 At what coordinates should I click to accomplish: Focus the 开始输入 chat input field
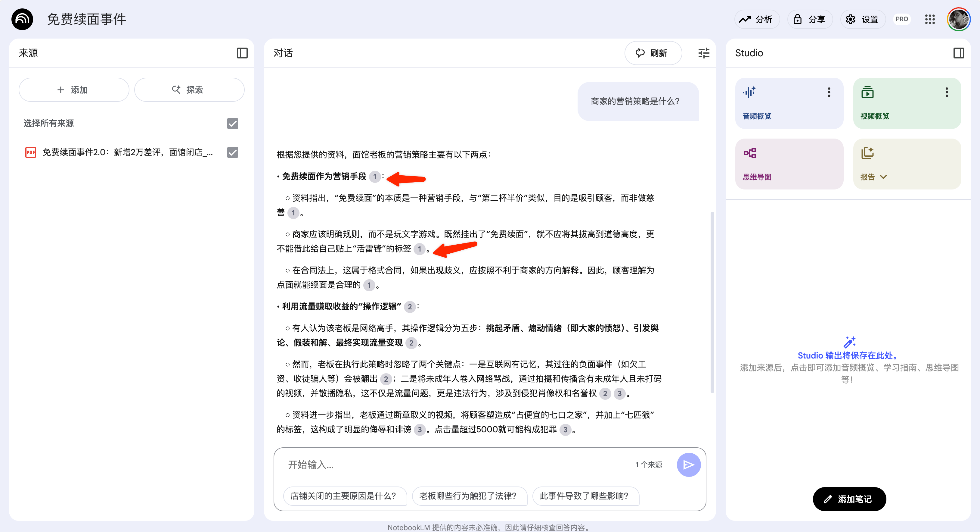[457, 465]
